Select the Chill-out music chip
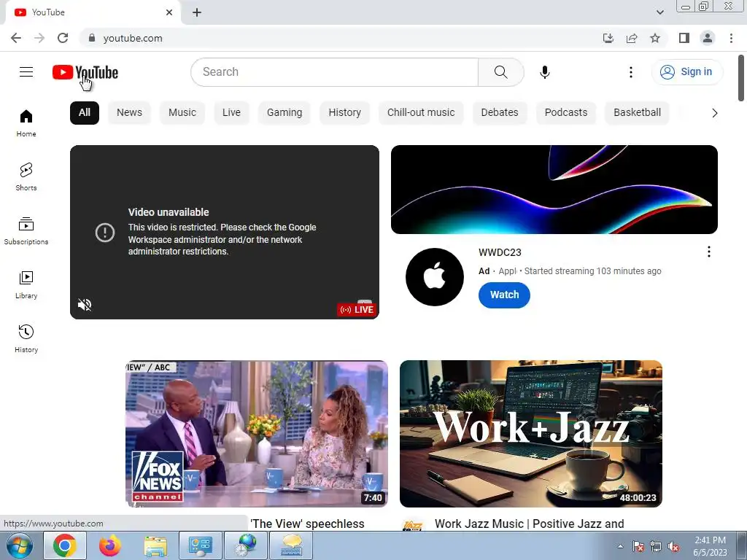 (x=421, y=113)
